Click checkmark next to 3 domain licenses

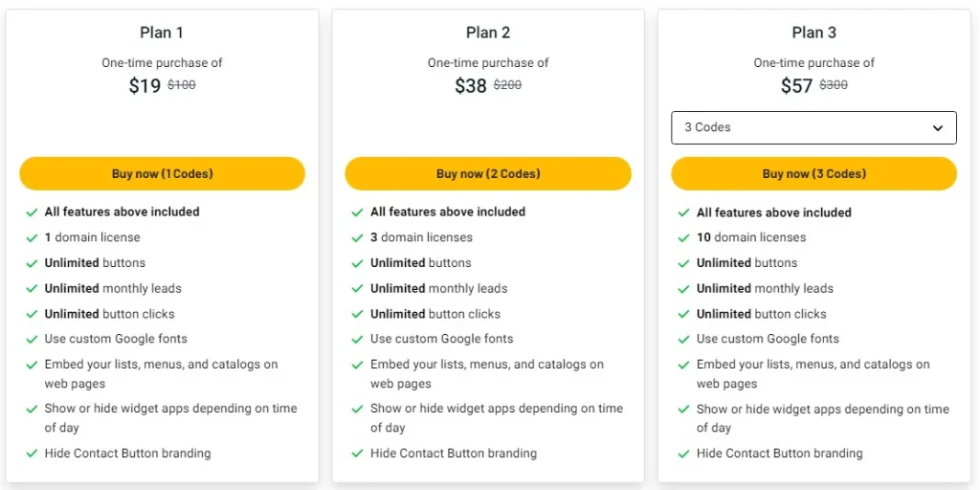pyautogui.click(x=358, y=237)
